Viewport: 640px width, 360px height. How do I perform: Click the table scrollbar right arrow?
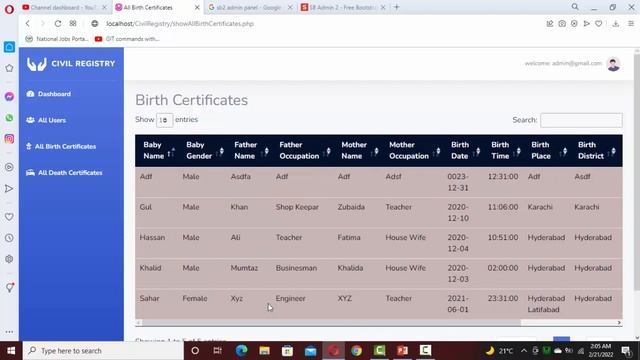click(619, 323)
